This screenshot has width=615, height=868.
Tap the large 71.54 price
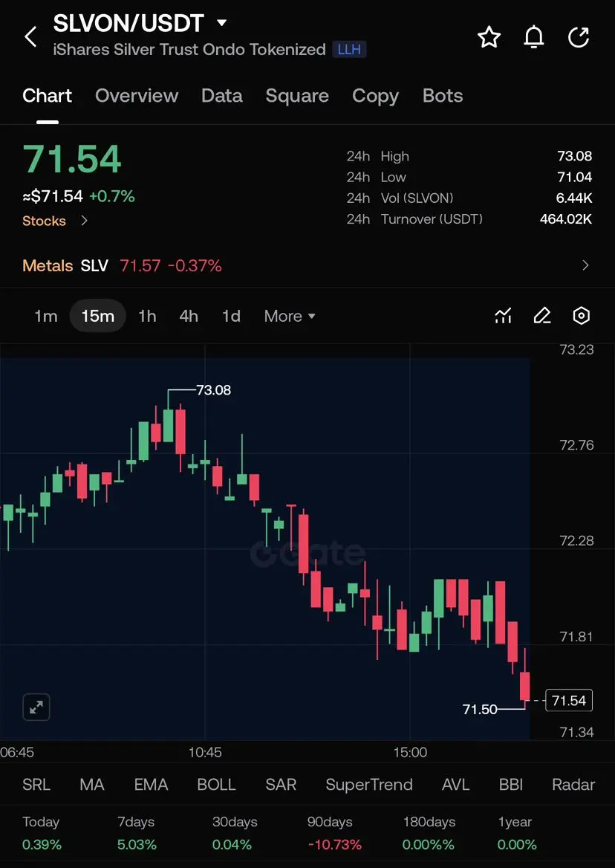72,159
